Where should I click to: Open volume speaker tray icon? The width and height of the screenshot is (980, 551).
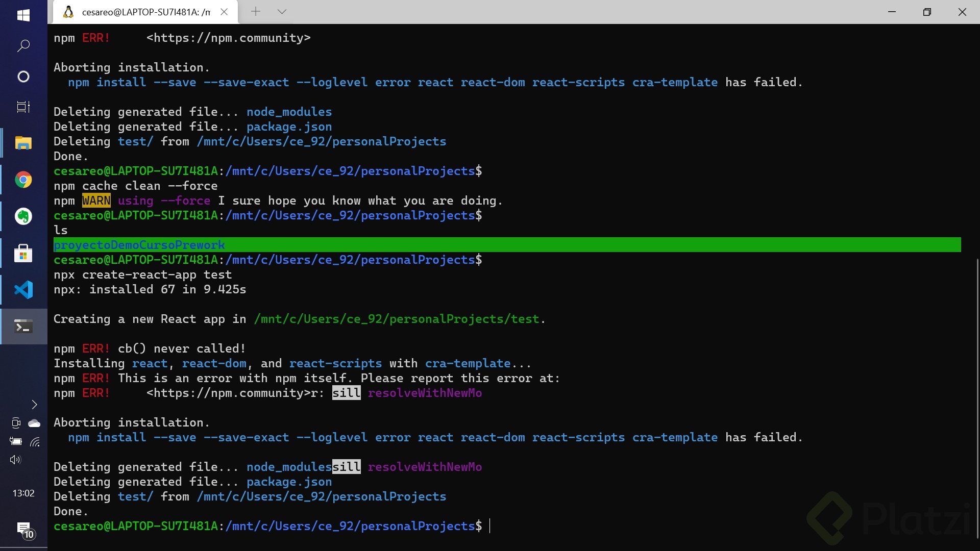click(15, 460)
